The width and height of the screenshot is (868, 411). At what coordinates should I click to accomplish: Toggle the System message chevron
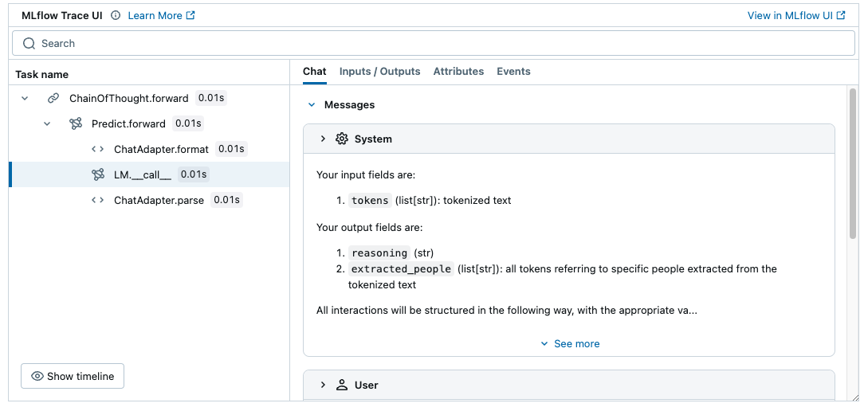323,139
